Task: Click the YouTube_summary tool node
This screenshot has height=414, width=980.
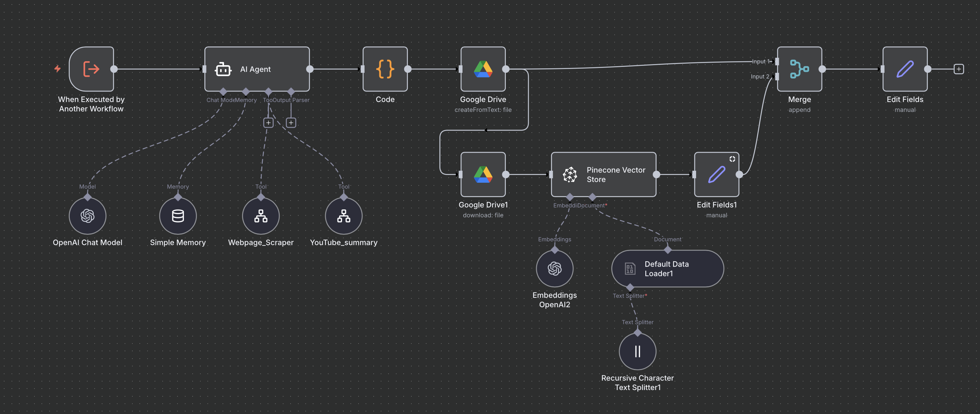Action: point(343,215)
